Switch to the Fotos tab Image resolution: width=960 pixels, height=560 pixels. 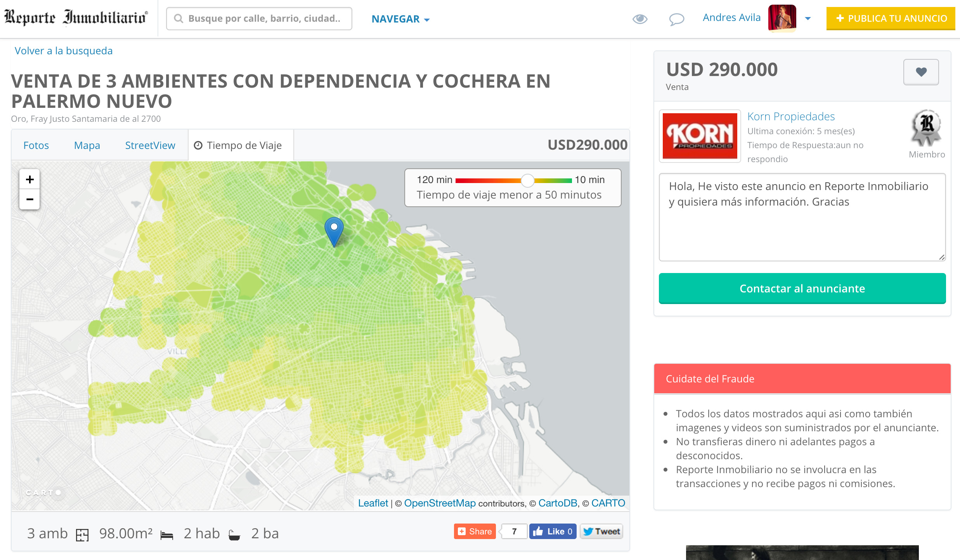click(36, 145)
